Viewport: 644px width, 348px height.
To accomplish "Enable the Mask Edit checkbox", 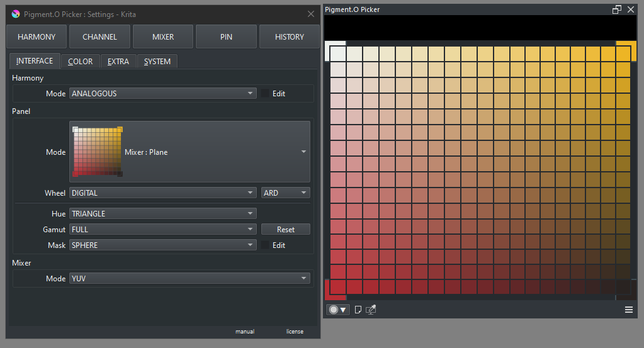I will click(x=265, y=245).
